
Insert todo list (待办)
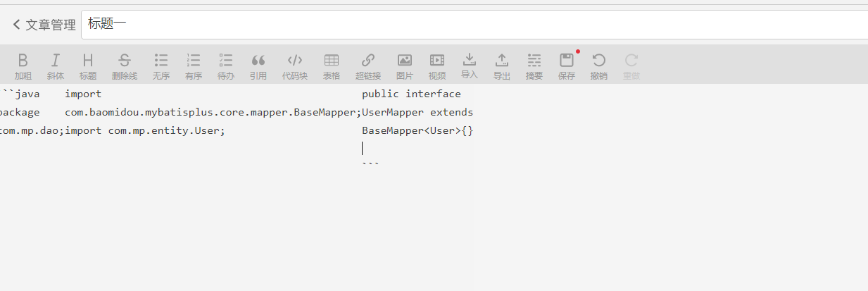[x=226, y=67]
